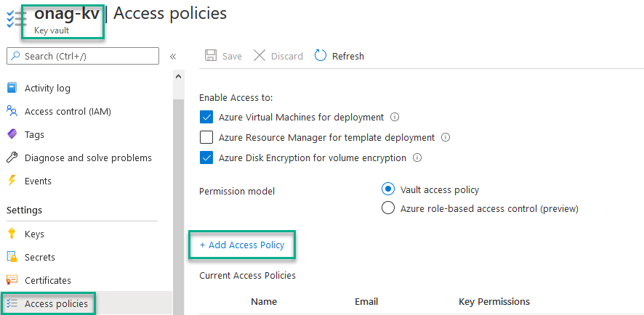Uncheck Azure Disk Encryption for volume encryption

tap(206, 157)
